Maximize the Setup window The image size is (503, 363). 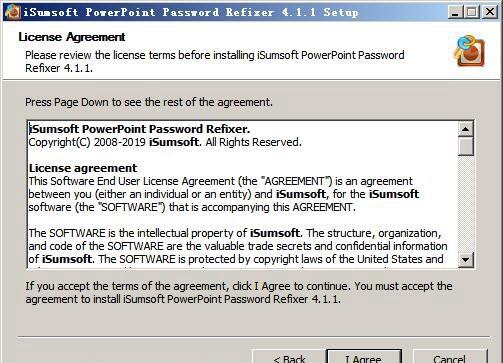tap(472, 12)
